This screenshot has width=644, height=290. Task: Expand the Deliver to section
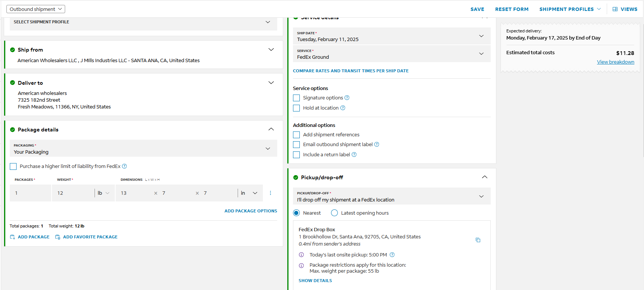click(271, 83)
